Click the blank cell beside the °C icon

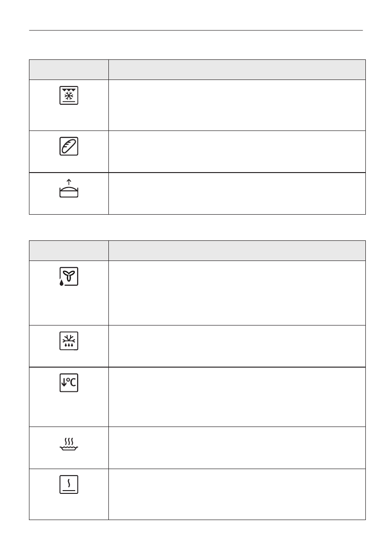pos(237,397)
